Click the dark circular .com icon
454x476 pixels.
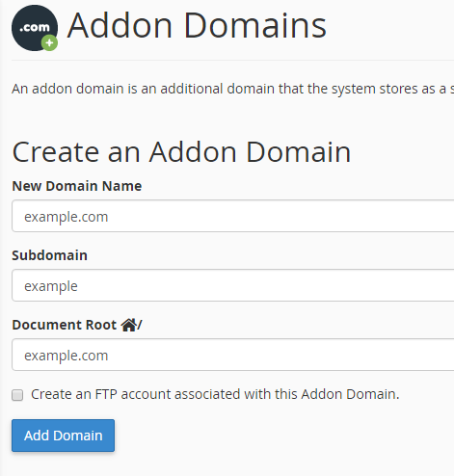tap(35, 28)
